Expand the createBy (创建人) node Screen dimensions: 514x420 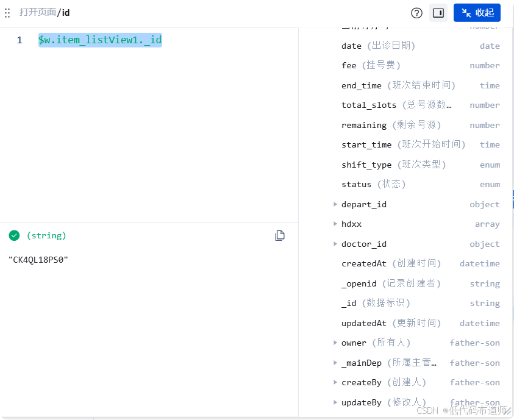click(335, 382)
